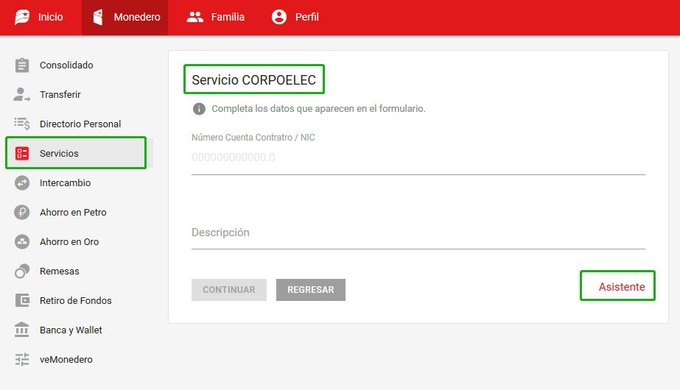Click the Consolidado clipboard icon
The image size is (680, 390).
pos(22,65)
